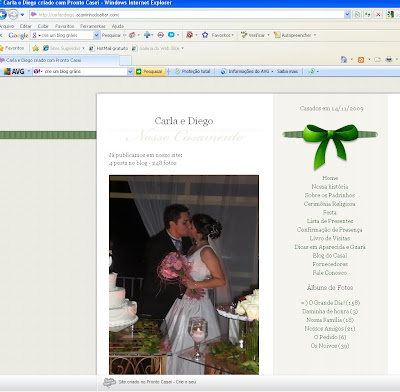The height and width of the screenshot is (392, 400).
Task: Click the orange RSS feeds icon
Action: click(361, 60)
